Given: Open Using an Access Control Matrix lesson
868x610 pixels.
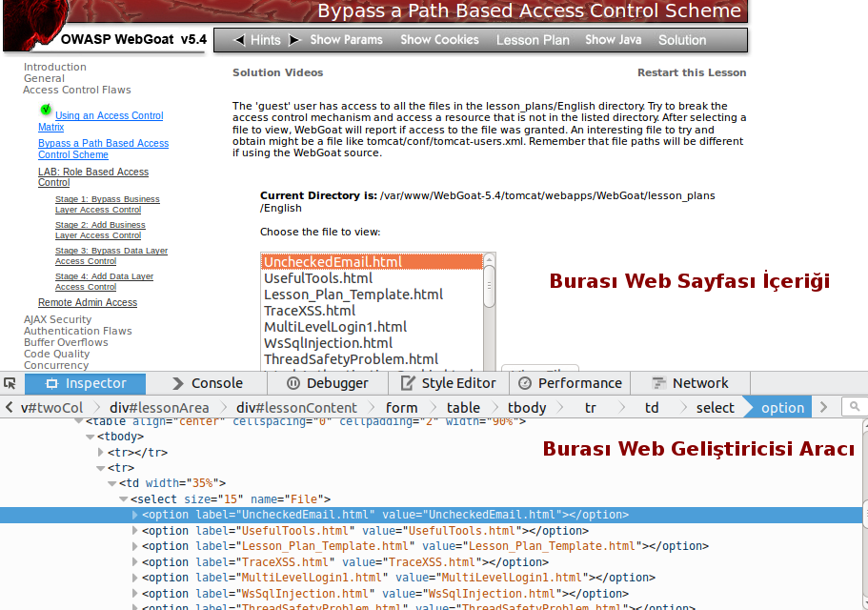Looking at the screenshot, I should pyautogui.click(x=101, y=121).
